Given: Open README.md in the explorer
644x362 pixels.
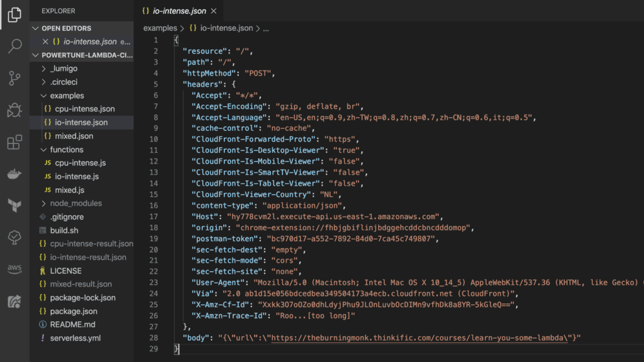Looking at the screenshot, I should tap(72, 325).
